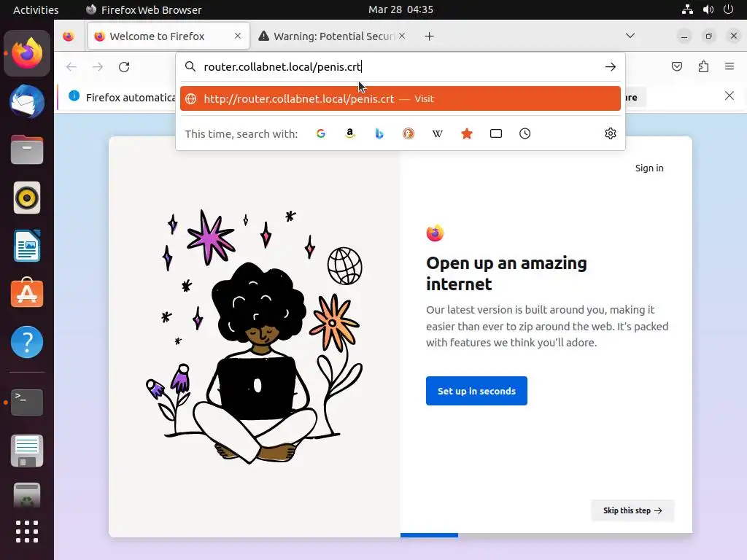The height and width of the screenshot is (560, 747).
Task: Visit http://router.collabnet.local suggestion row
Action: pos(400,98)
